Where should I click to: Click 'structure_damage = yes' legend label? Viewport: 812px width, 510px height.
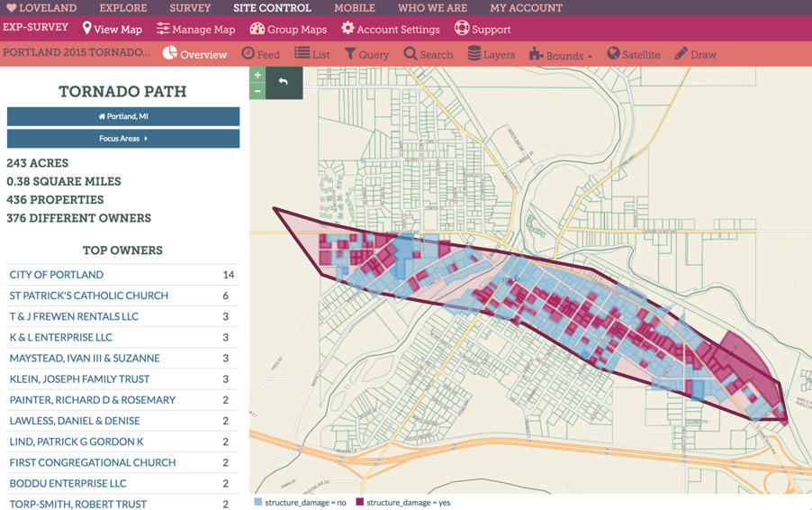[x=409, y=502]
